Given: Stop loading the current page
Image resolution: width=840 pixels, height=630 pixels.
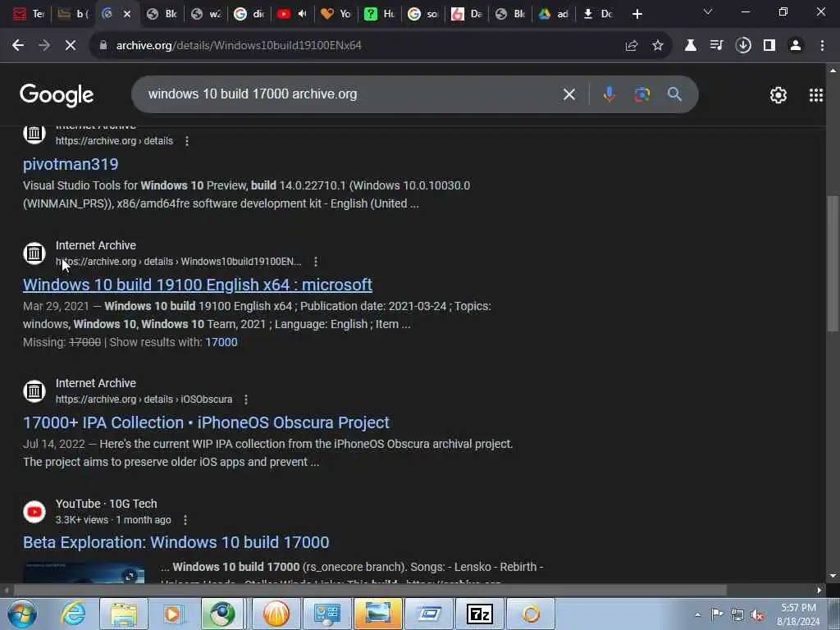Looking at the screenshot, I should point(71,46).
